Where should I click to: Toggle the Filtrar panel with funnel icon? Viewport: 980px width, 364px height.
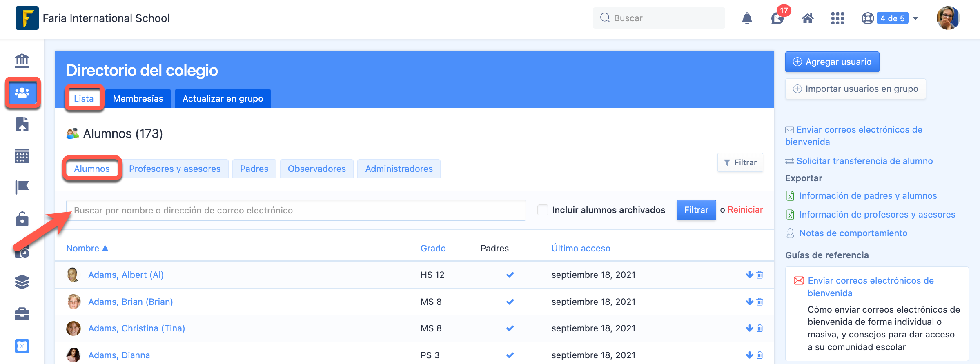740,162
